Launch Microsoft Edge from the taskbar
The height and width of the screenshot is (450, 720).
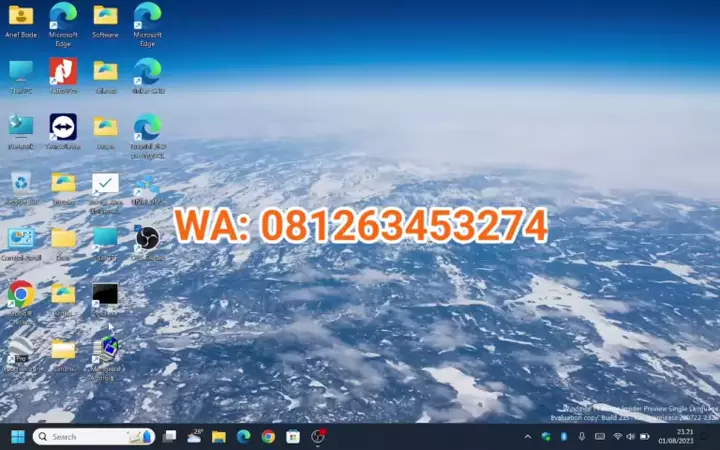coord(243,437)
